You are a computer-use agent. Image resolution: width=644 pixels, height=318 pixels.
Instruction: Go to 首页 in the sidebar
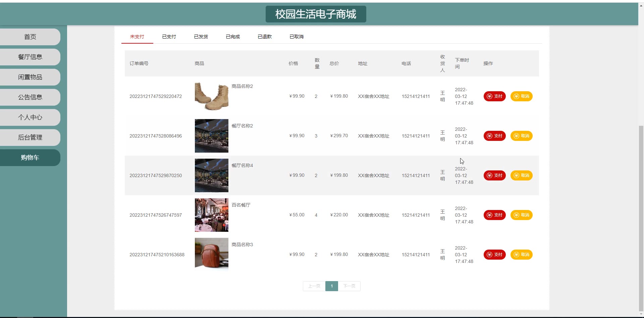coord(30,37)
